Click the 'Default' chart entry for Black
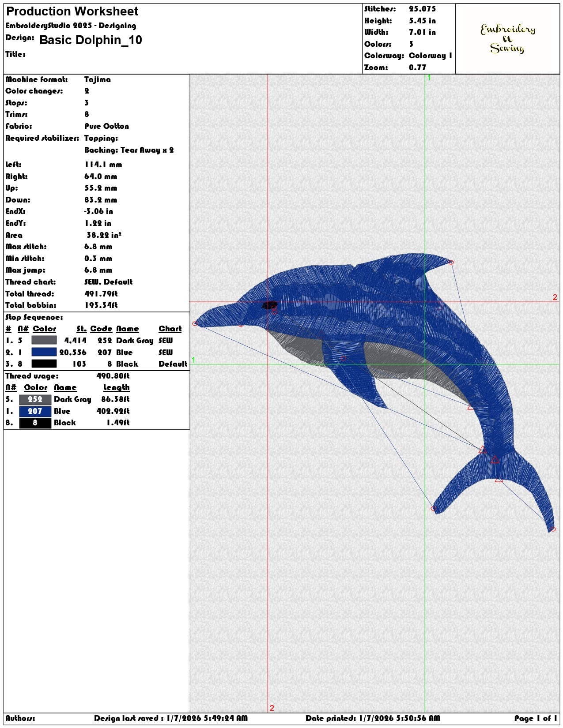563x728 pixels. (x=173, y=364)
